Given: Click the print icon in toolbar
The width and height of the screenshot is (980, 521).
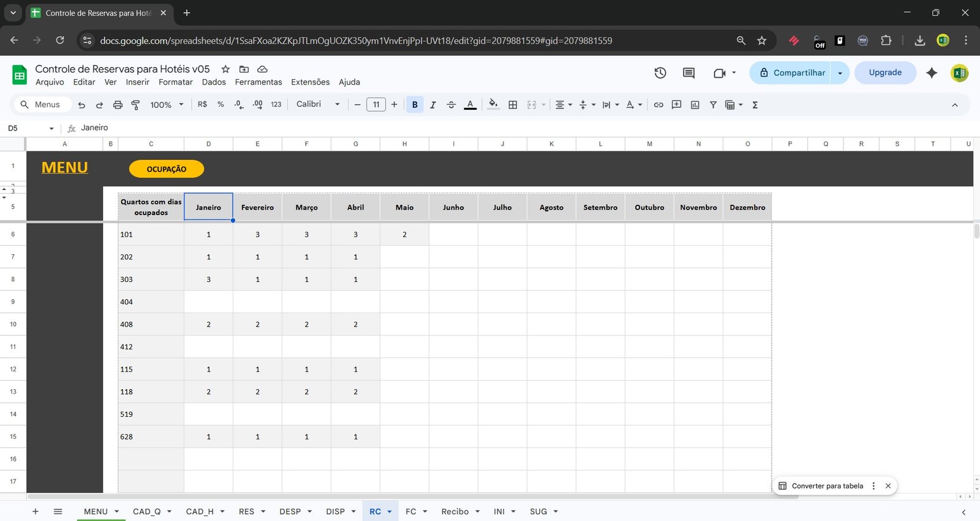Looking at the screenshot, I should (118, 105).
